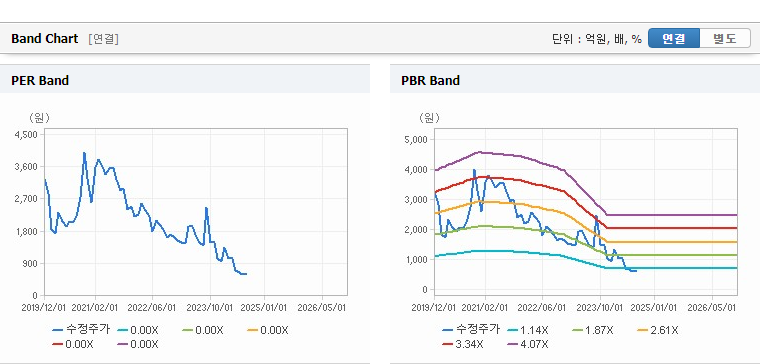Click the 2,000 label on PBR y-axis
760x364 pixels.
click(x=417, y=230)
